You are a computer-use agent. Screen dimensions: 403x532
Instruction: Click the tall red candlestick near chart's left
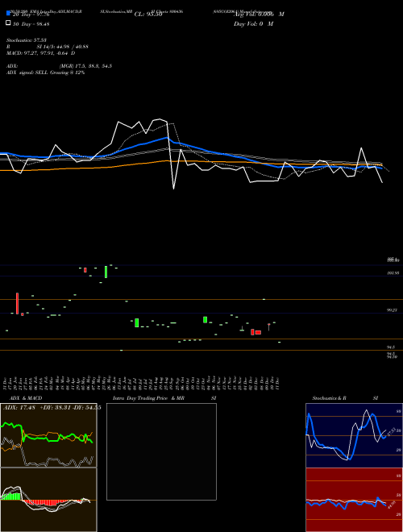[x=17, y=303]
